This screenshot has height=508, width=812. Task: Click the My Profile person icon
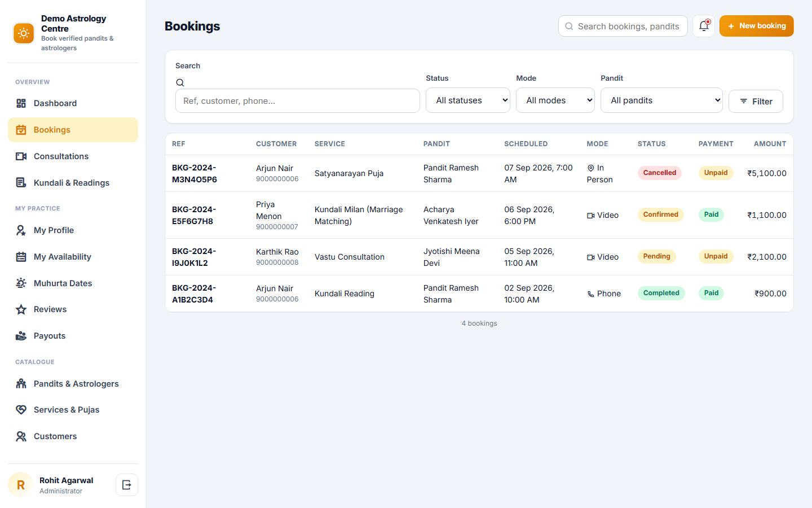(x=21, y=230)
